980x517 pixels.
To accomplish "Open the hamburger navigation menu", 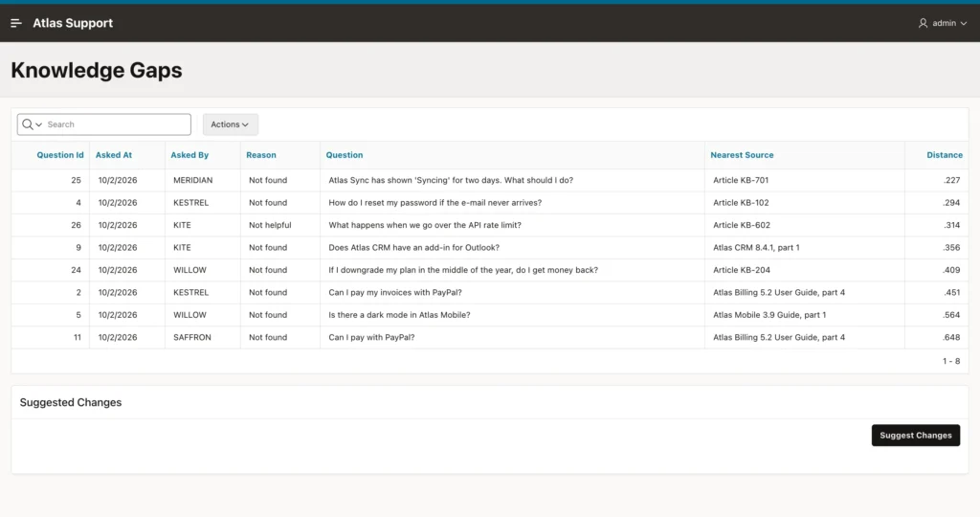I will pos(16,23).
